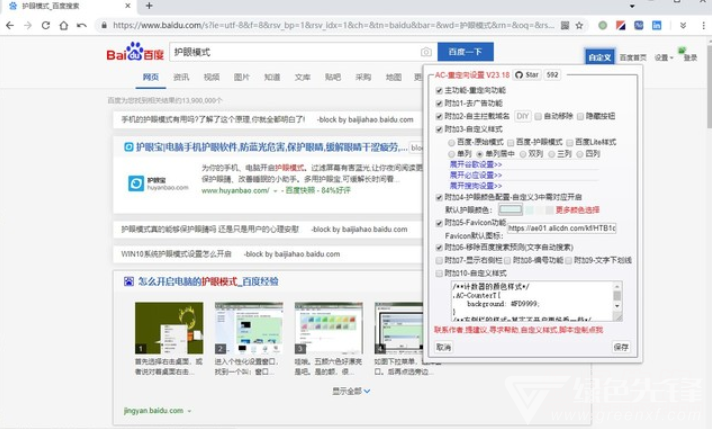This screenshot has width=712, height=429.
Task: Click the 取消 button in the settings panel
Action: tap(444, 347)
